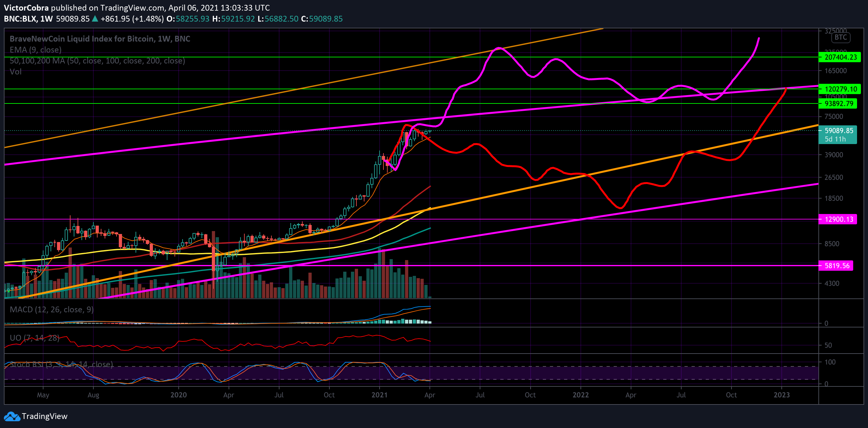Click the Aug time axis label
Viewport: 868px width, 428px height.
[x=93, y=395]
